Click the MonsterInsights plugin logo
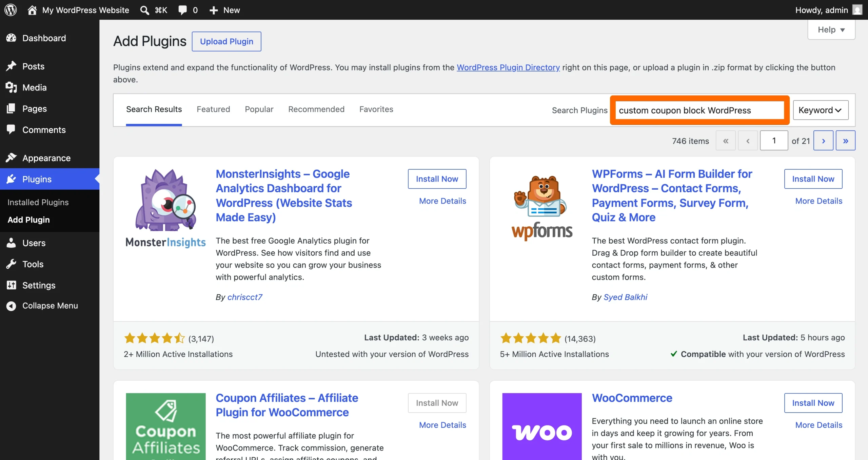Image resolution: width=868 pixels, height=460 pixels. coord(166,208)
